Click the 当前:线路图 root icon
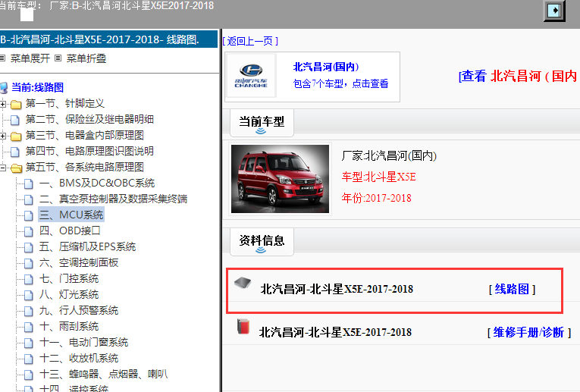 click(4, 88)
